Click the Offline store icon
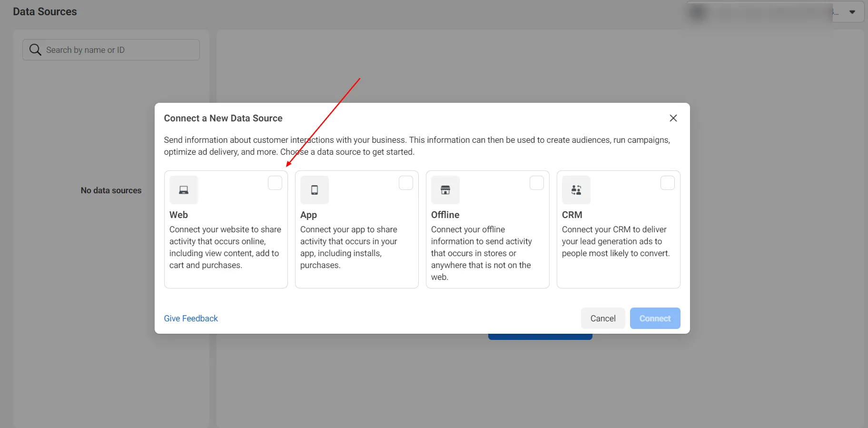This screenshot has width=868, height=428. 445,190
